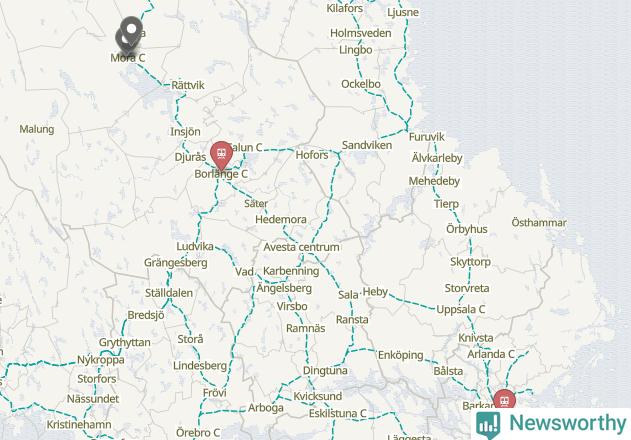The image size is (631, 440).
Task: Select the Falun C station label
Action: pyautogui.click(x=247, y=148)
